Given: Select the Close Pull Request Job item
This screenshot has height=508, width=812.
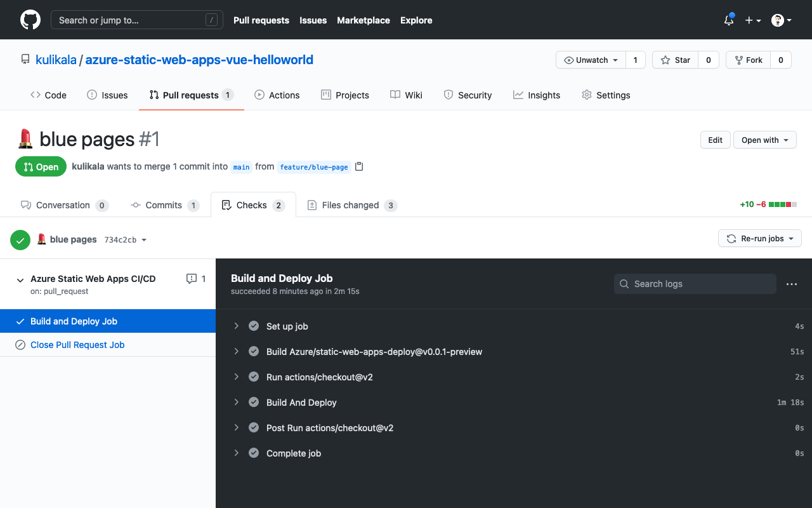Looking at the screenshot, I should click(x=108, y=345).
